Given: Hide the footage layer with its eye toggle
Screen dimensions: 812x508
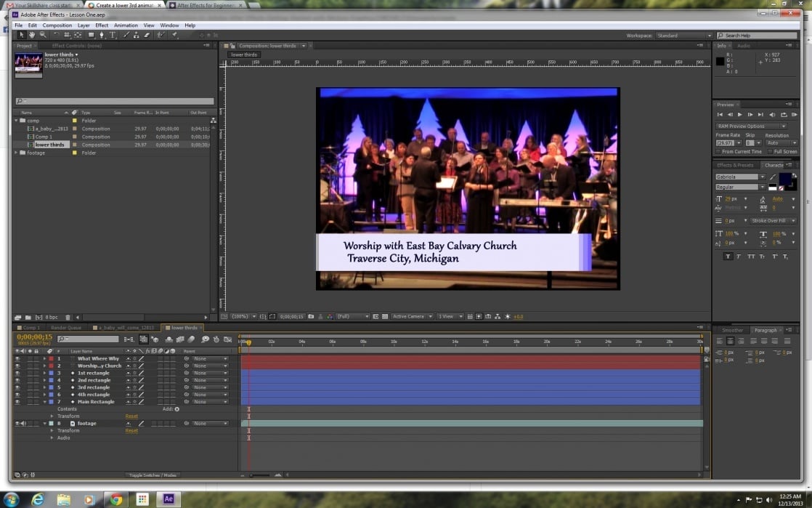Looking at the screenshot, I should 16,423.
